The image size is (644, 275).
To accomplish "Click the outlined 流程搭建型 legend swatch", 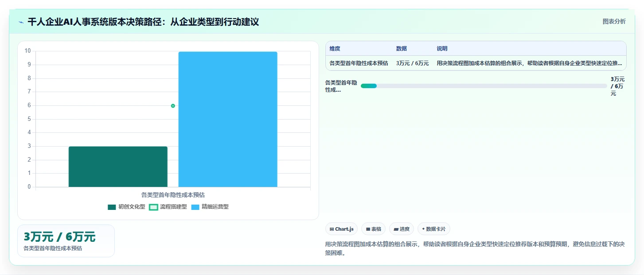I will pos(153,207).
